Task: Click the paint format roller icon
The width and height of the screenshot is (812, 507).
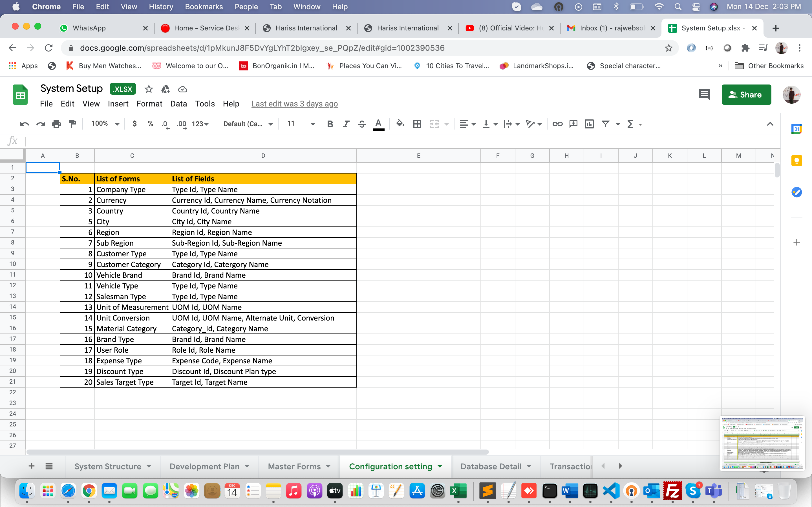Action: [72, 124]
